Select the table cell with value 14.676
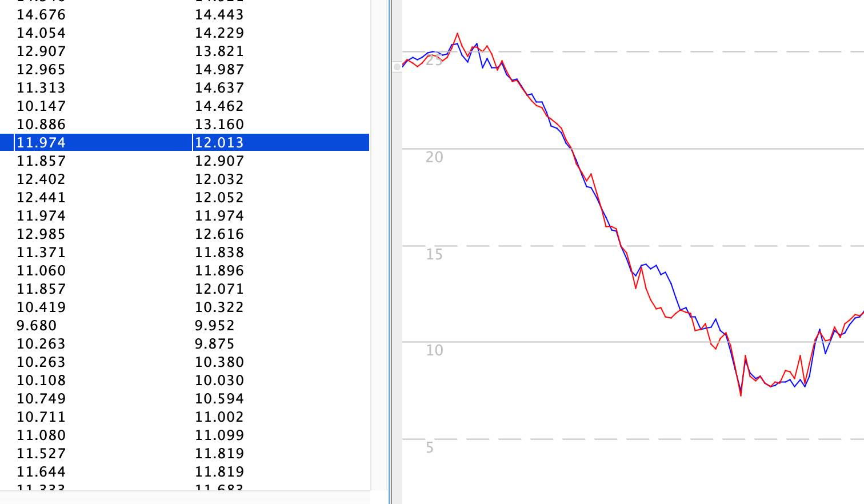864x504 pixels. [41, 14]
